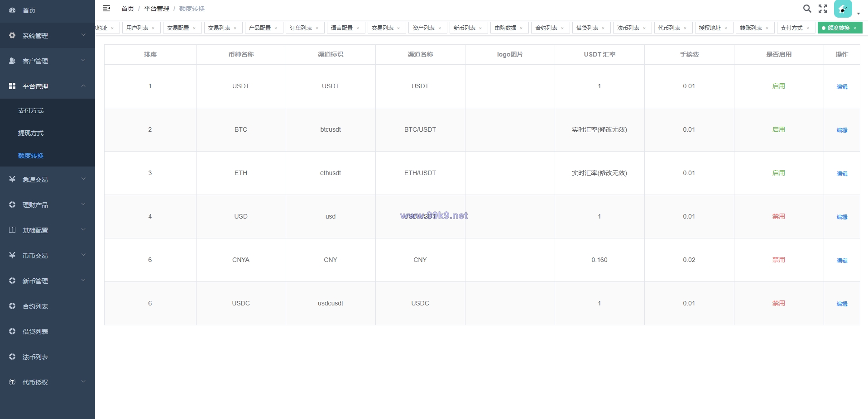The width and height of the screenshot is (868, 419).
Task: Select 额度转换 submenu item in sidebar
Action: 48,156
